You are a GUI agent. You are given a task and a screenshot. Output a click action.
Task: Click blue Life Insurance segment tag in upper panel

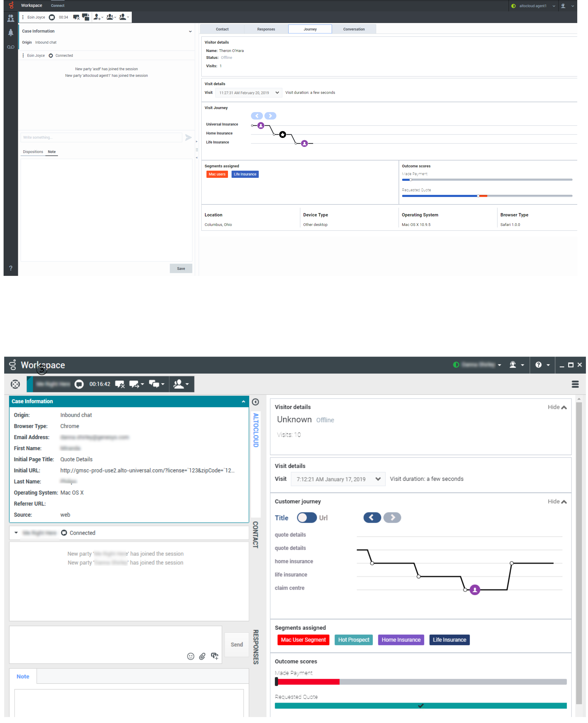(245, 174)
